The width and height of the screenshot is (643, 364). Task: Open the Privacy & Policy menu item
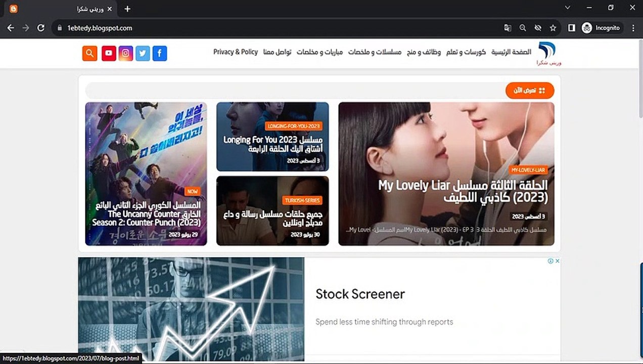pos(236,52)
